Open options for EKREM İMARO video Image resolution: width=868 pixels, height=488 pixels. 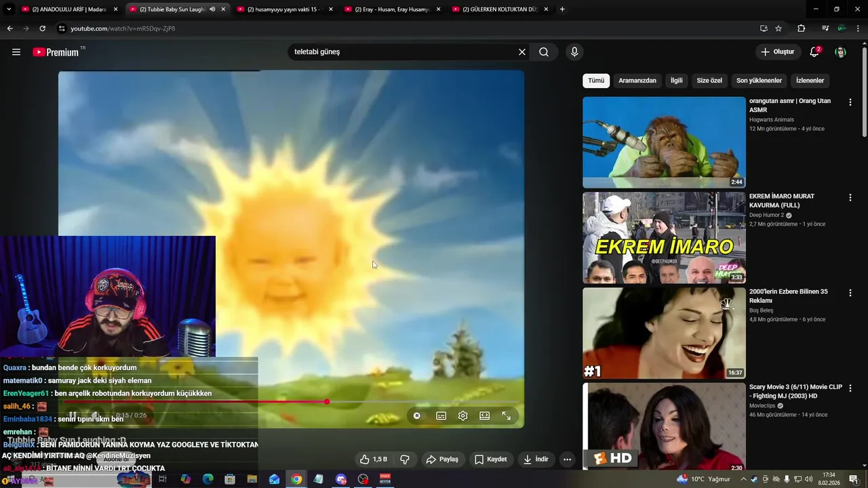[x=850, y=198]
